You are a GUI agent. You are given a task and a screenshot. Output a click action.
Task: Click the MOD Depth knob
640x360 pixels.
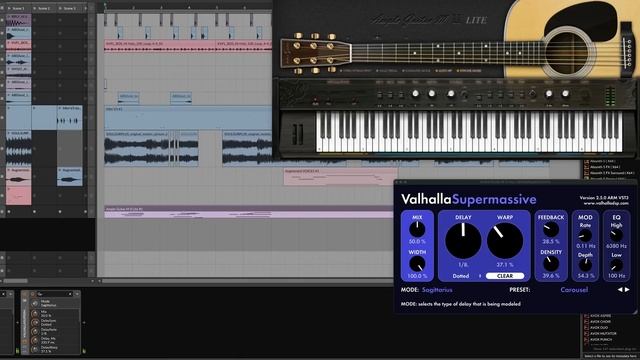click(x=585, y=265)
